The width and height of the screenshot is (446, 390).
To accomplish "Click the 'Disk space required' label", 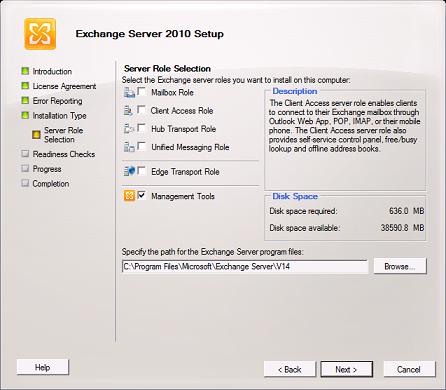I will (303, 211).
